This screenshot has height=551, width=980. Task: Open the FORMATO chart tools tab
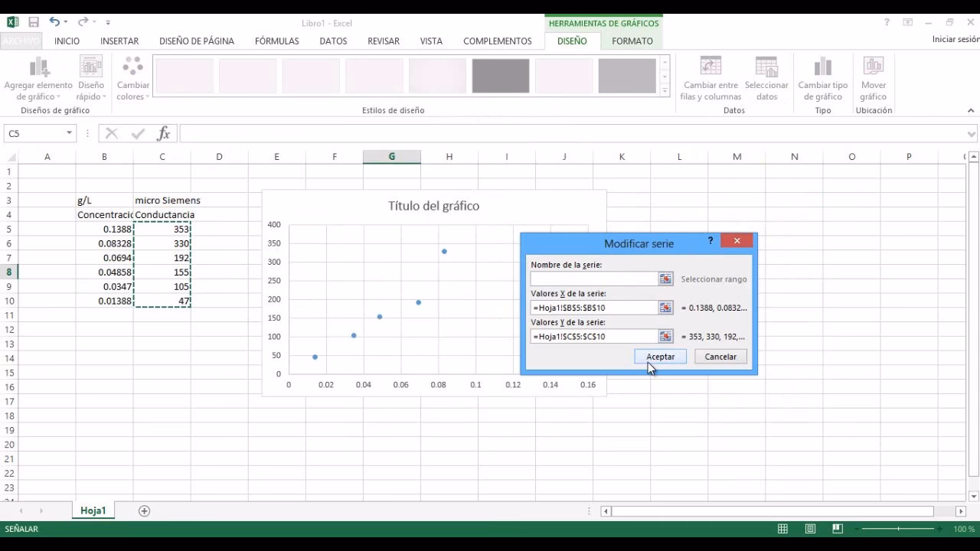point(632,41)
